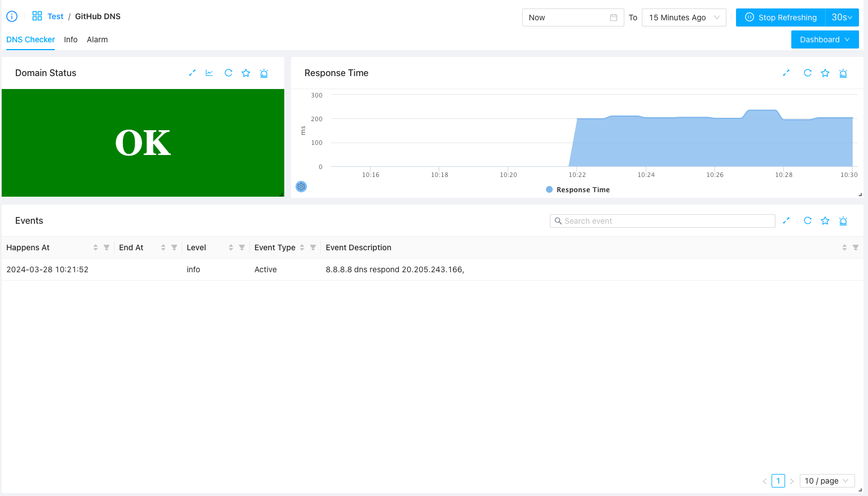Open chart view icon in Domain Status
868x496 pixels.
click(209, 73)
